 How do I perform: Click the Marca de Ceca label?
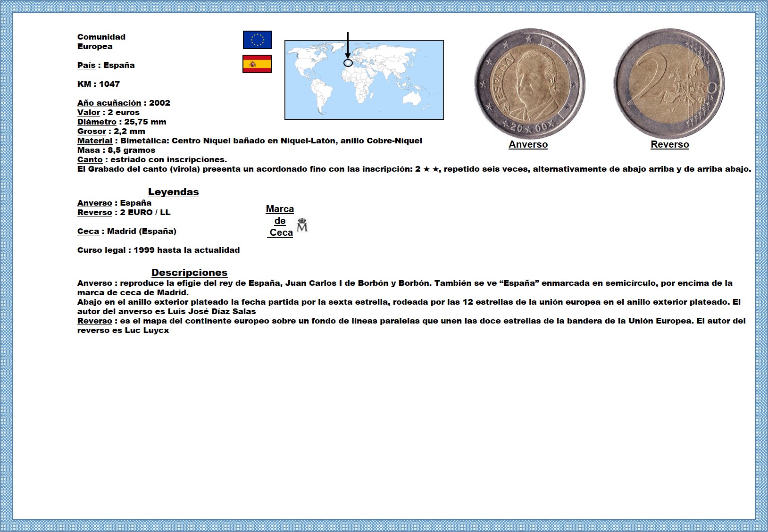[280, 221]
